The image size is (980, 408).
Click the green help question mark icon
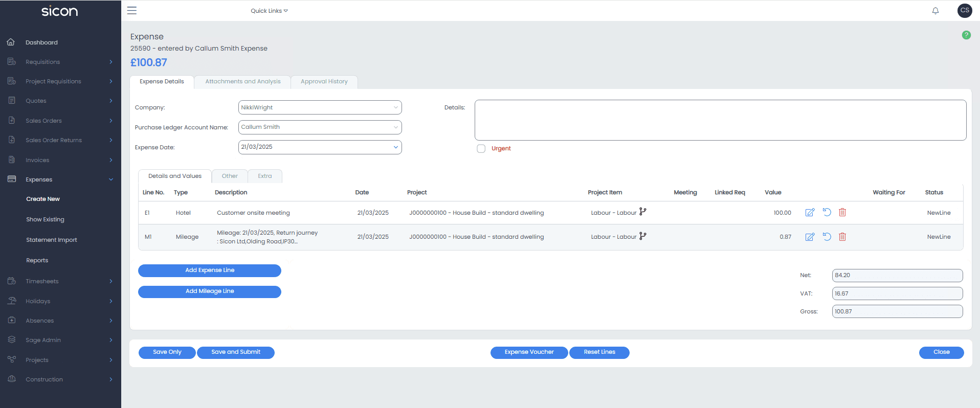[966, 35]
